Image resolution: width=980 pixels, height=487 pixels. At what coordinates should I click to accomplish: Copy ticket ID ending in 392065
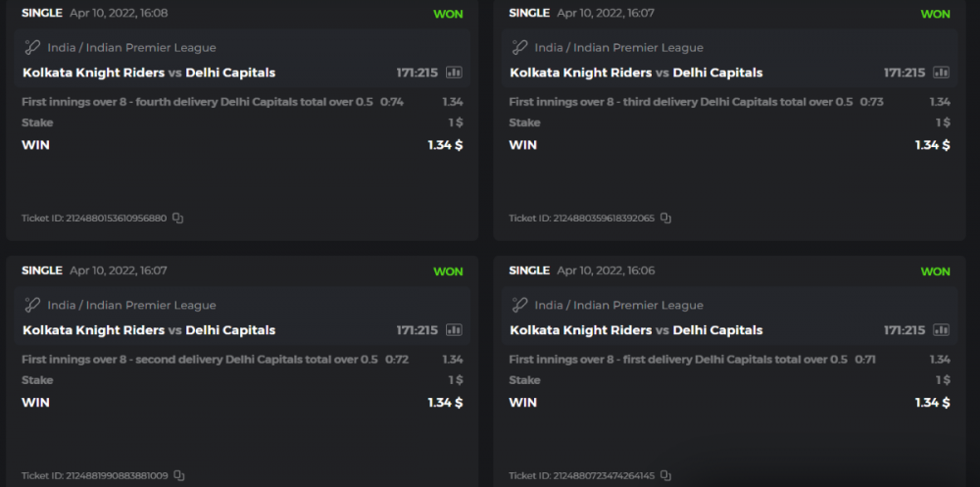click(x=665, y=219)
